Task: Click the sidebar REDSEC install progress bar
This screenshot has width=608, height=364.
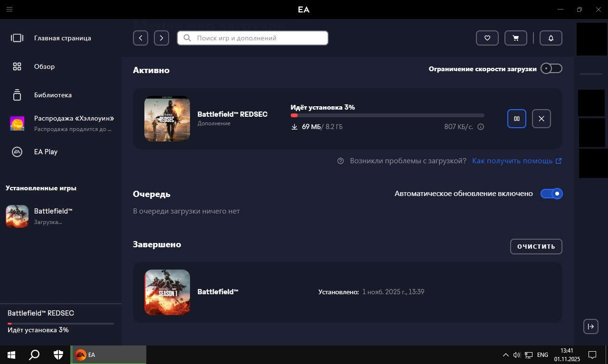Action: 61,324
